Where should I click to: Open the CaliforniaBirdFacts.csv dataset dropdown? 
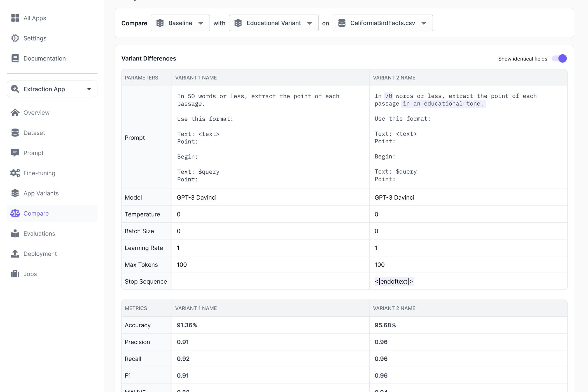click(382, 23)
